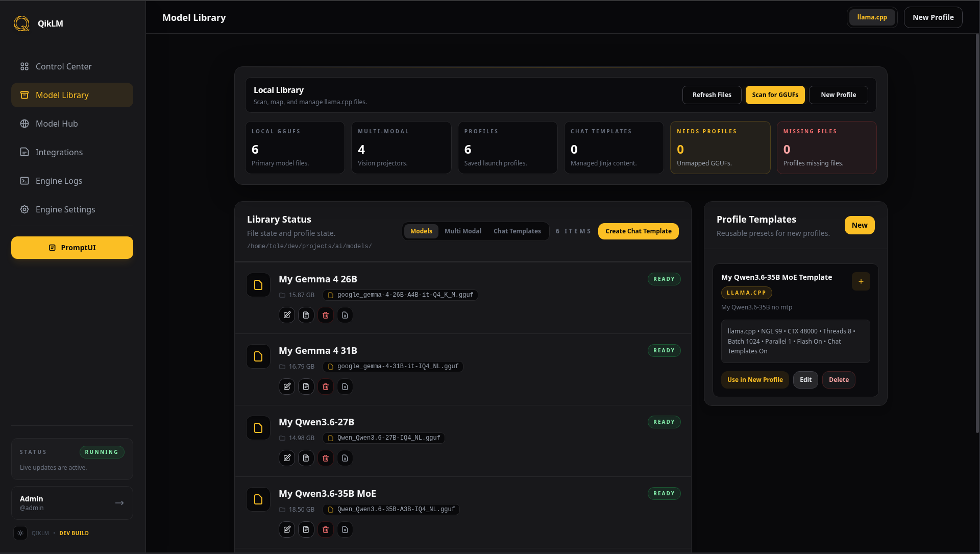Click the Missing Files stat card

[x=827, y=148]
